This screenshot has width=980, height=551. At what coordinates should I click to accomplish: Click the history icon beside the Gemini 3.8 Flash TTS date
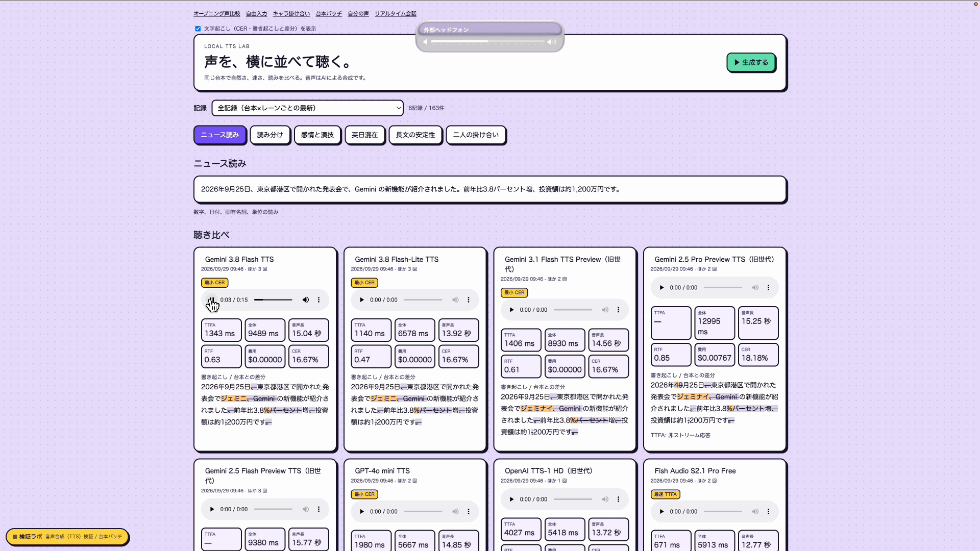(x=265, y=269)
